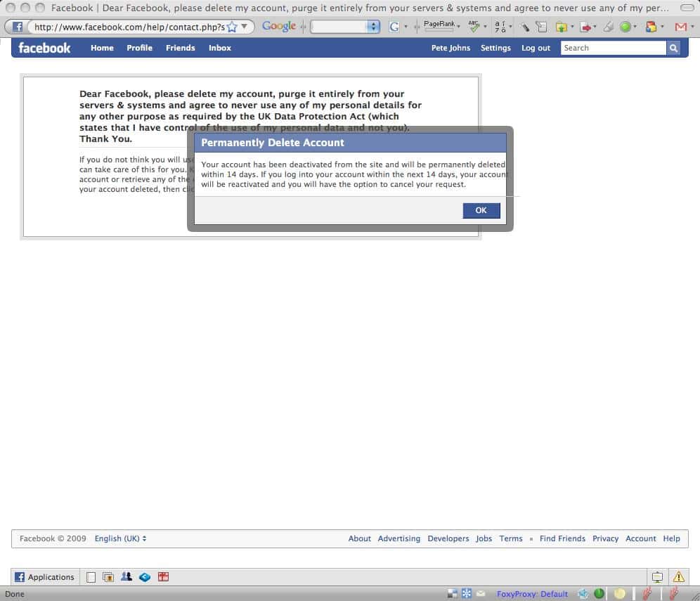Click the Facebook Search input field

[x=613, y=48]
